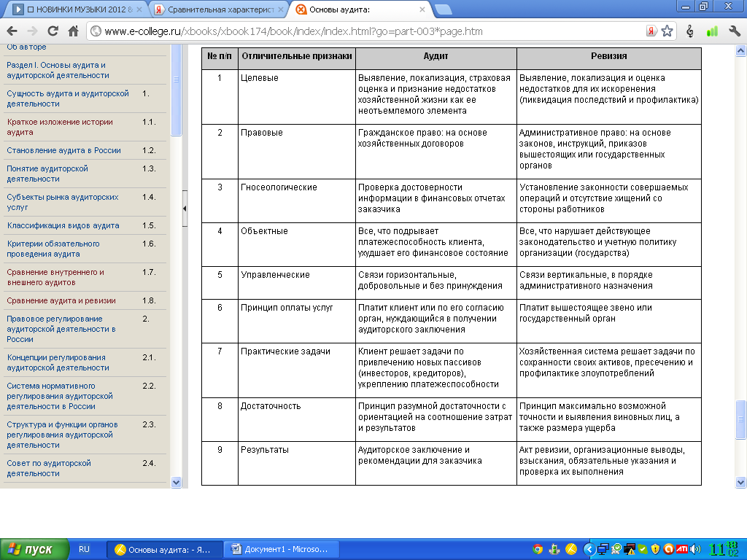
Task: Open Раздел I. Основы аудита link
Action: pyautogui.click(x=58, y=70)
